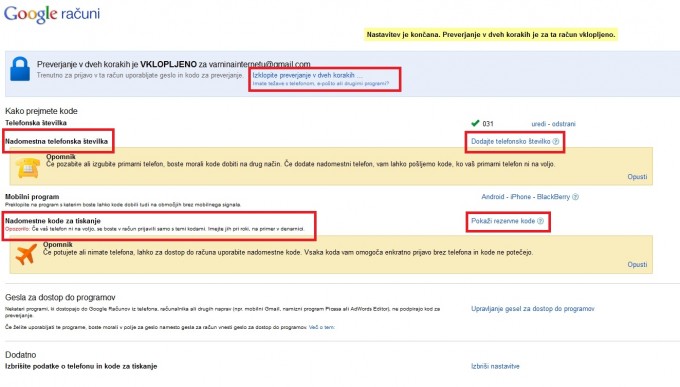Dismiss the telephone reminder with Opusti

pos(637,177)
